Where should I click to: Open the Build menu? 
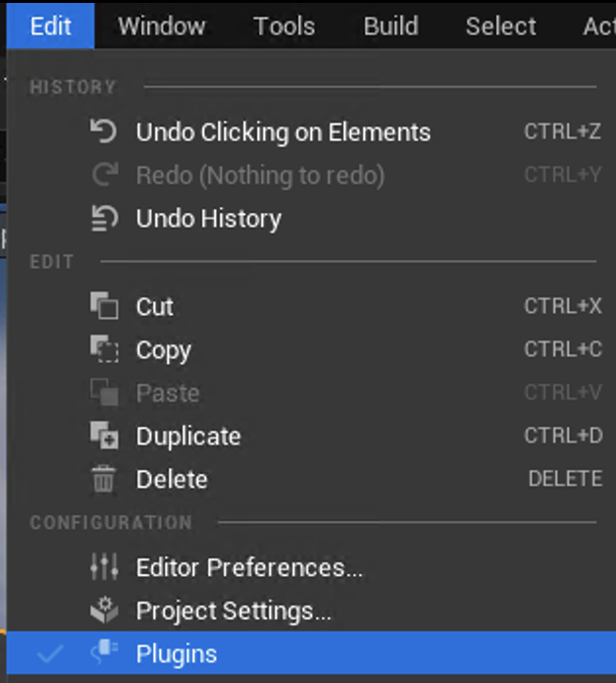click(x=390, y=26)
